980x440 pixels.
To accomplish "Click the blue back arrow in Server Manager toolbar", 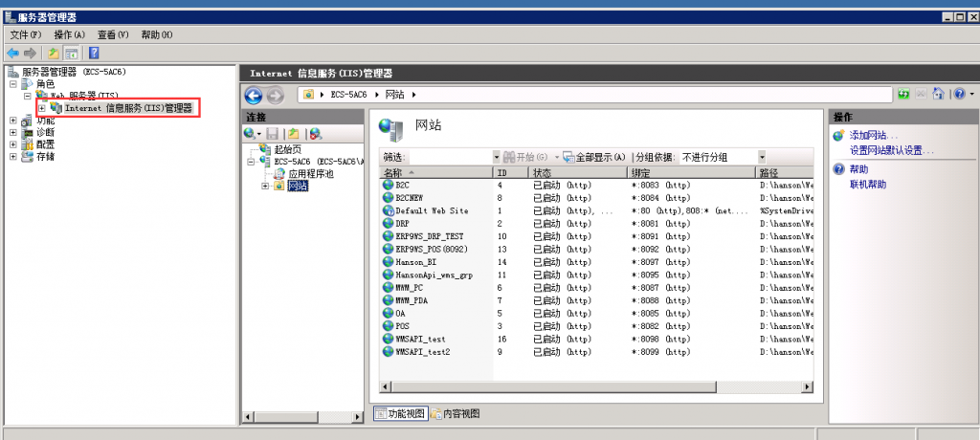I will point(12,54).
